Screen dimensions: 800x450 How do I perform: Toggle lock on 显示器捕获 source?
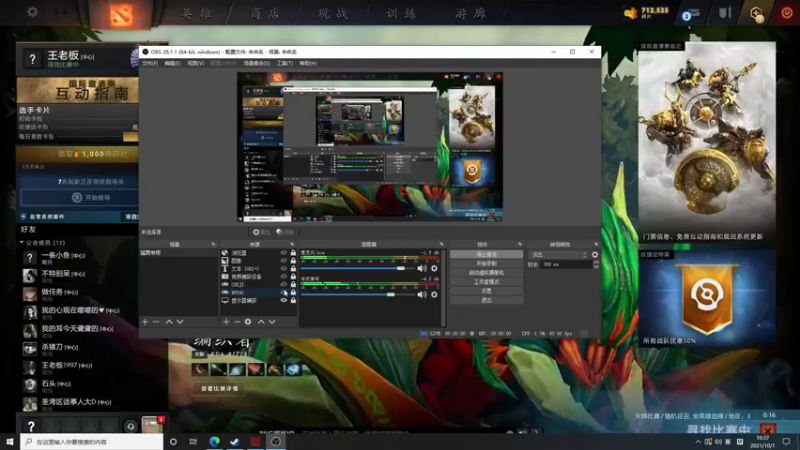[293, 301]
